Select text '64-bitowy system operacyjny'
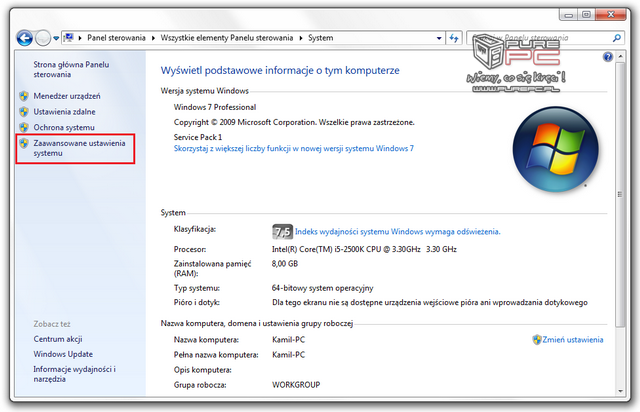The height and width of the screenshot is (412, 640). point(322,288)
